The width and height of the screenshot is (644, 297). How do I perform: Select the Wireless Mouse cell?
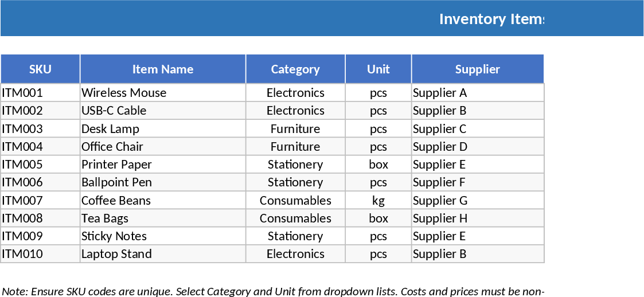pyautogui.click(x=163, y=93)
